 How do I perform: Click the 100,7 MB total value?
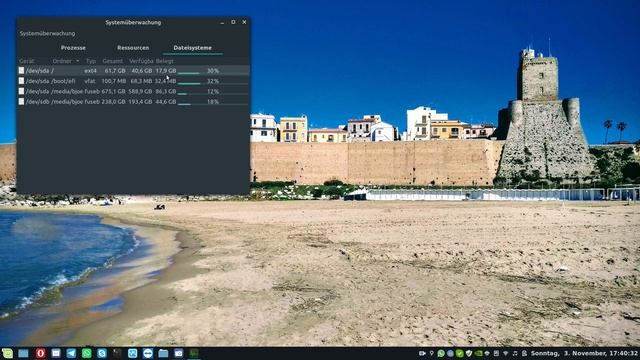113,81
